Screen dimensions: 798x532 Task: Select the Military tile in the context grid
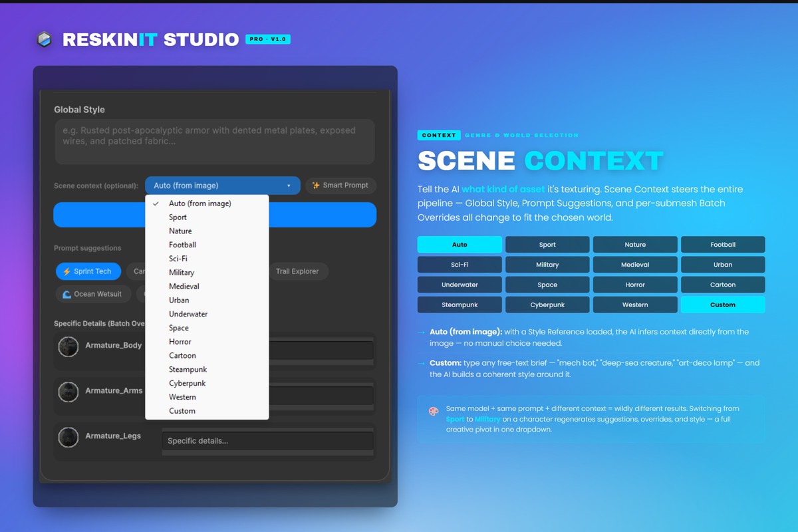pyautogui.click(x=547, y=265)
